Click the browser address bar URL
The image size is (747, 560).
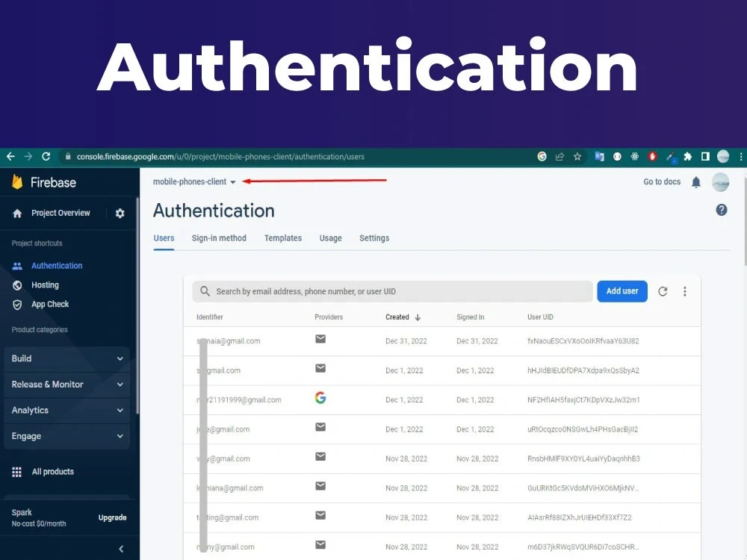[x=220, y=157]
